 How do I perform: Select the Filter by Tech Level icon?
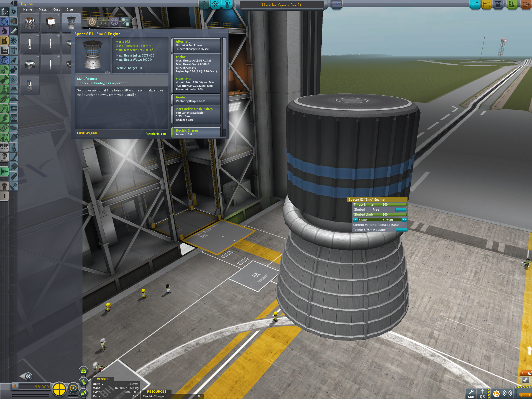click(4, 60)
